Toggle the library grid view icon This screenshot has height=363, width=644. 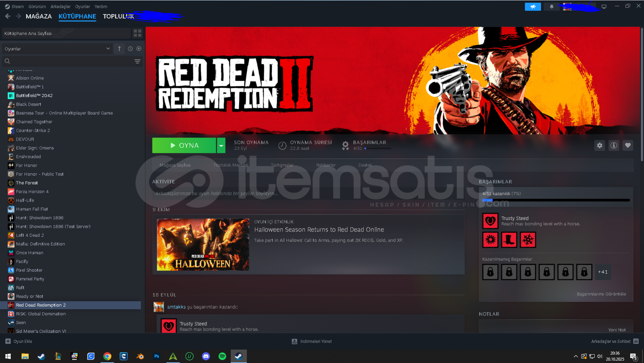pyautogui.click(x=137, y=33)
